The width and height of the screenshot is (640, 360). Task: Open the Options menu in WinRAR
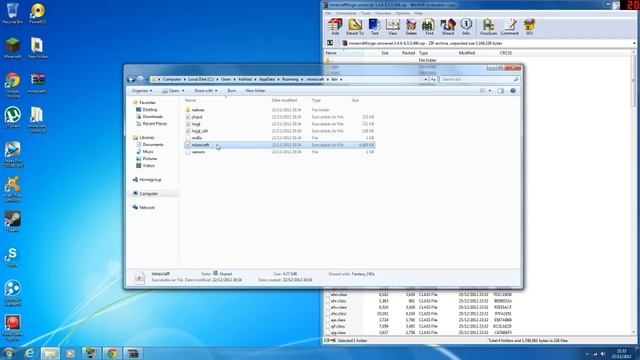402,13
